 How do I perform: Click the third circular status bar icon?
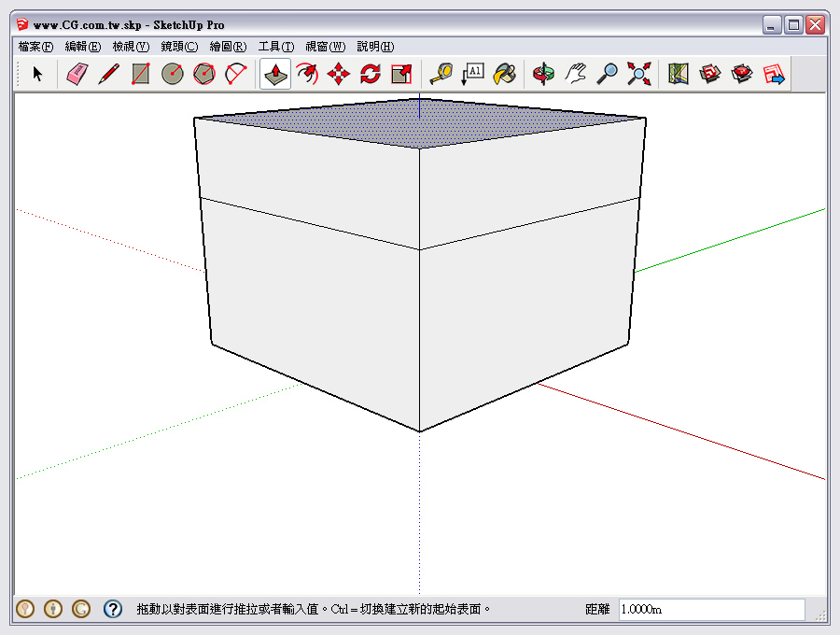pyautogui.click(x=81, y=609)
